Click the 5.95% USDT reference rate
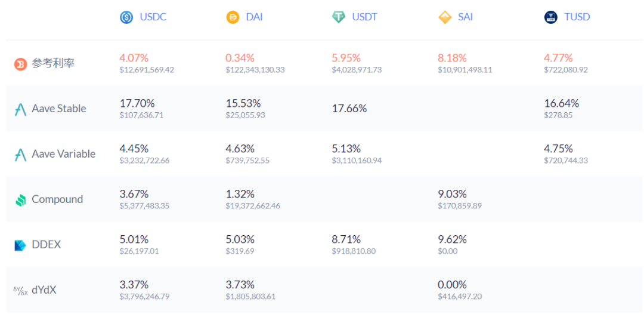Image resolution: width=644 pixels, height=314 pixels. (346, 58)
